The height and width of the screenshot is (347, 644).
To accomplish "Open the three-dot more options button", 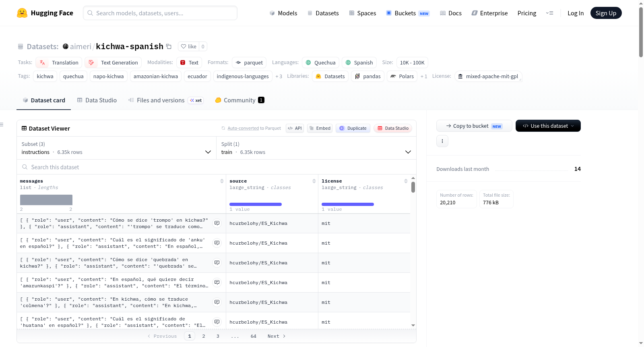I will coord(442,141).
